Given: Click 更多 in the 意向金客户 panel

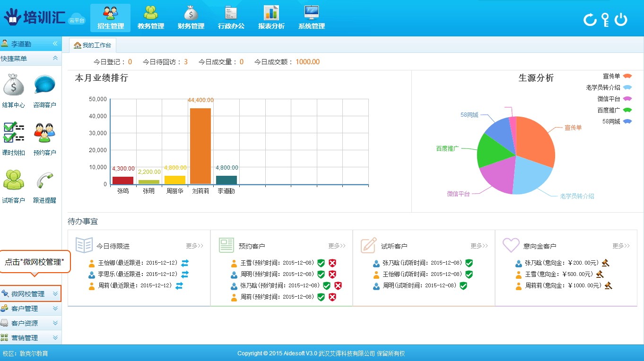Looking at the screenshot, I should 621,246.
